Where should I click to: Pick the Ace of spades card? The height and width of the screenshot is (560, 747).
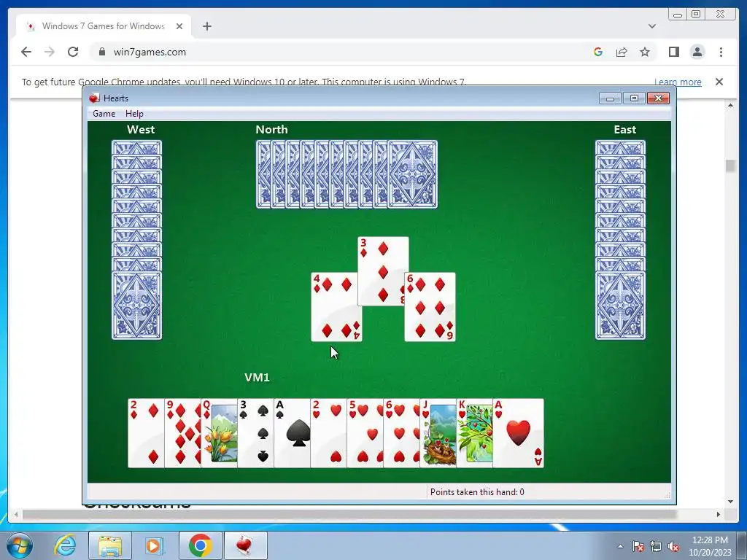[292, 433]
